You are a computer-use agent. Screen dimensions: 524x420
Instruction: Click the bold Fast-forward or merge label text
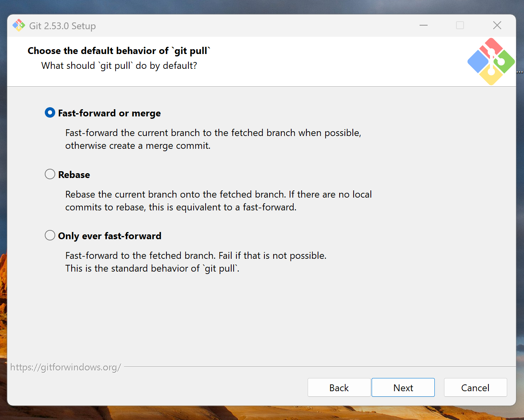(109, 113)
